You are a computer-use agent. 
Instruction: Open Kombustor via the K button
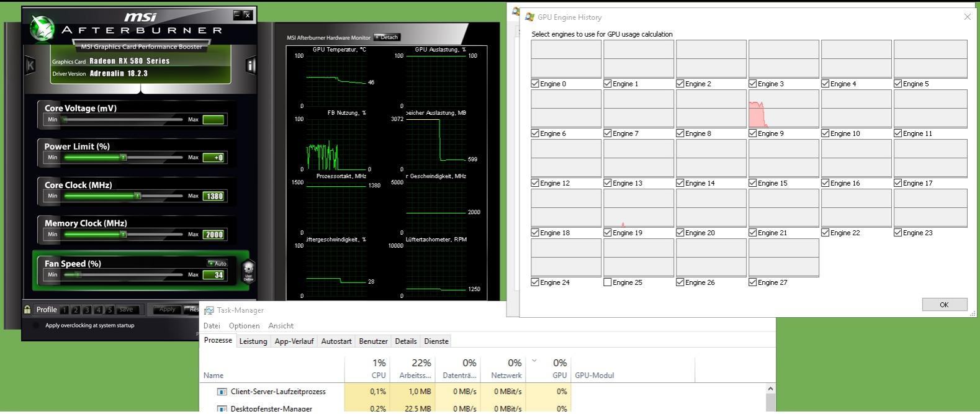click(30, 65)
